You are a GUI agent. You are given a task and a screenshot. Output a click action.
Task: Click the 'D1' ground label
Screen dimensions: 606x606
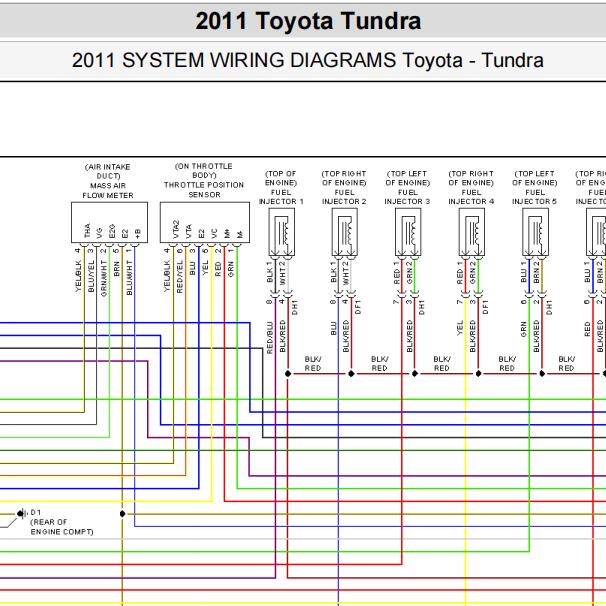(36, 512)
